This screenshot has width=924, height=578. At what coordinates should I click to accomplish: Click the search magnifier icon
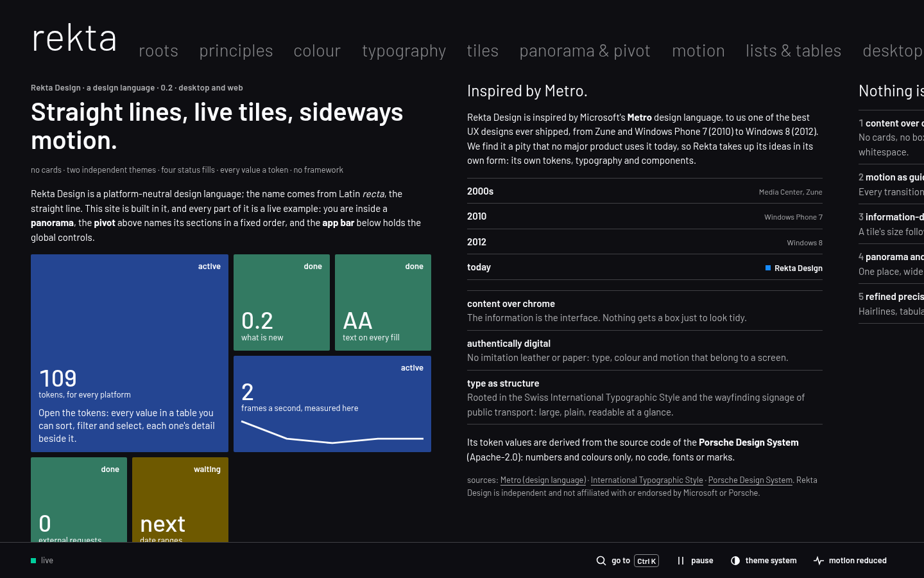point(601,561)
